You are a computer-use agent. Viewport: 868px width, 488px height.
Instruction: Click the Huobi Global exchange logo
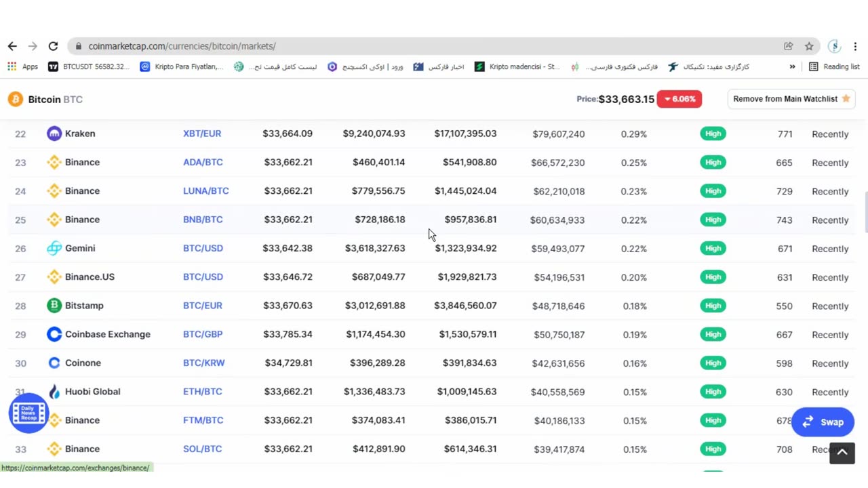54,392
